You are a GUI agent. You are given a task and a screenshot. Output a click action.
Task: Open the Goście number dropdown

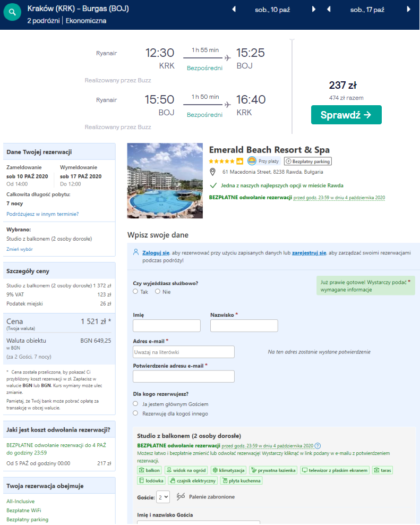163,497
